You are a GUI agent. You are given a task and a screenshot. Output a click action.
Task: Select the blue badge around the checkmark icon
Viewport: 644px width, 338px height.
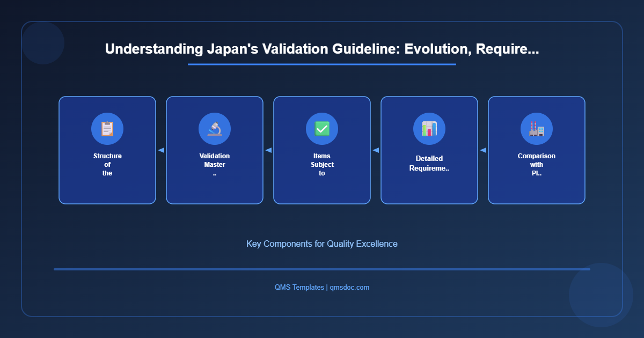[322, 129]
